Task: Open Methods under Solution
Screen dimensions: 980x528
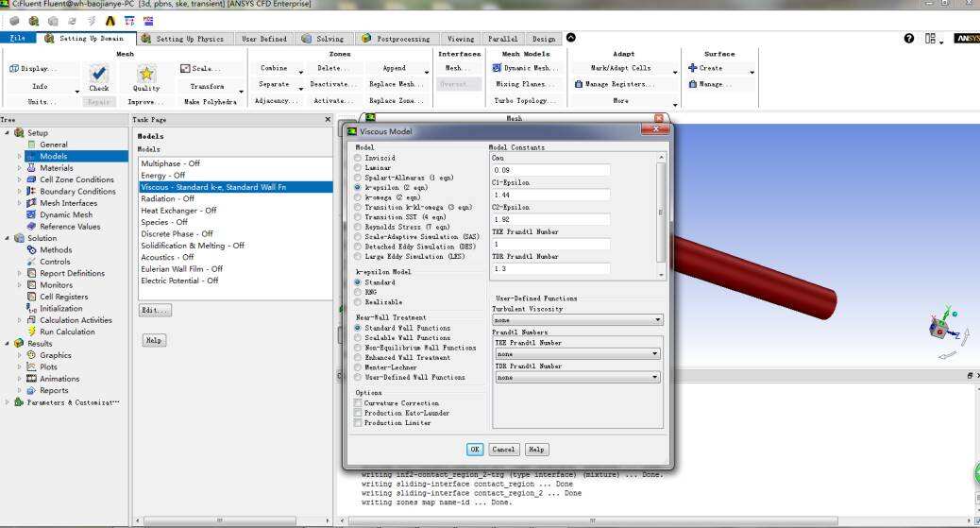Action: [56, 249]
